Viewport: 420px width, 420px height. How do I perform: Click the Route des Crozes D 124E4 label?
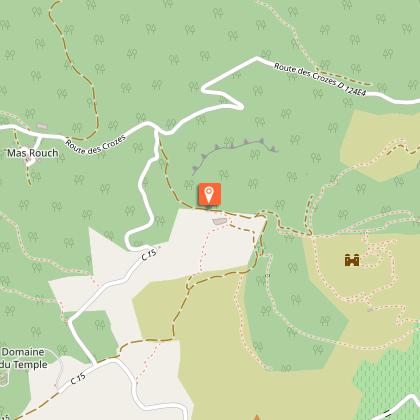click(319, 79)
